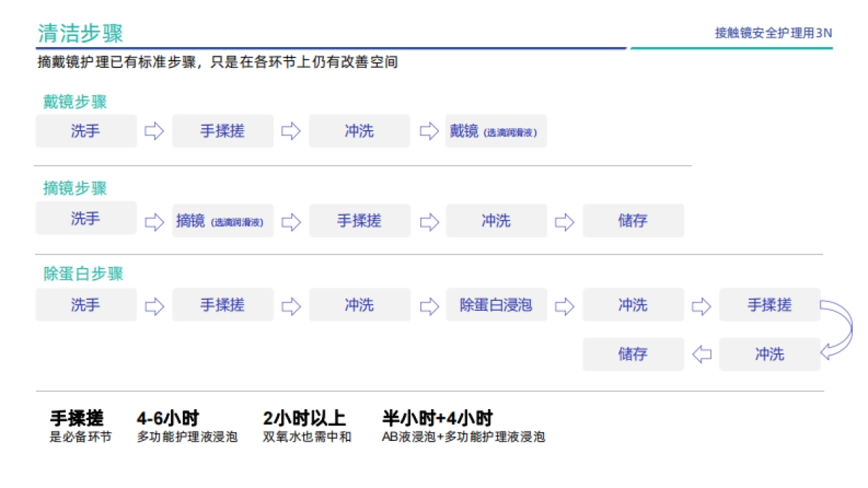Viewport: 868px width, 488px height.
Task: Open the 戴镜步骤 section header
Action: pos(73,101)
